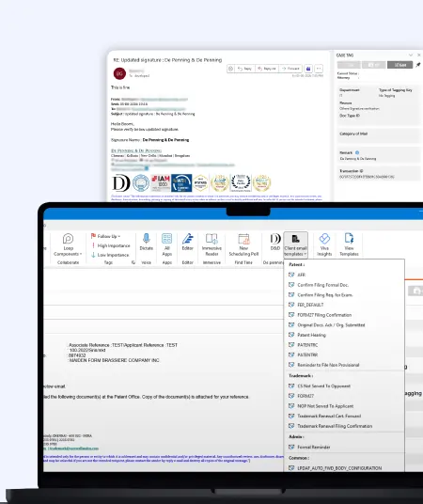This screenshot has width=423, height=504.
Task: Open the Follow Up flag dropdown
Action: 105,236
